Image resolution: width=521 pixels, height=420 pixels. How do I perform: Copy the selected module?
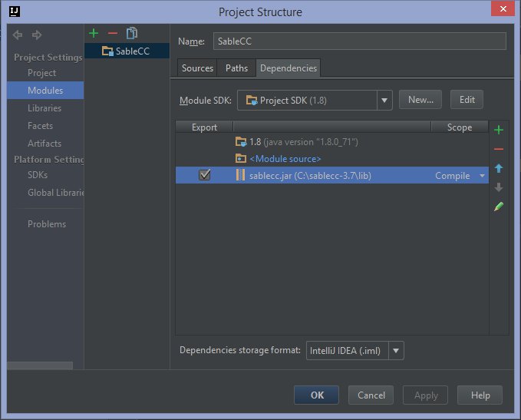[132, 33]
